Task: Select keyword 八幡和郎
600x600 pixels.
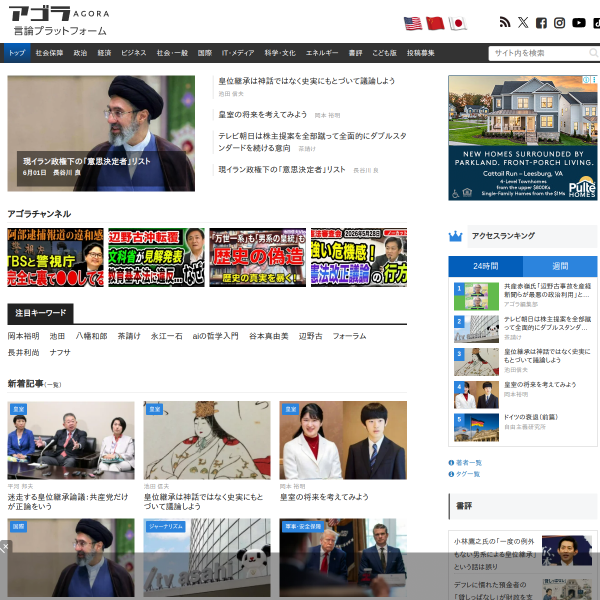Action: 91,336
